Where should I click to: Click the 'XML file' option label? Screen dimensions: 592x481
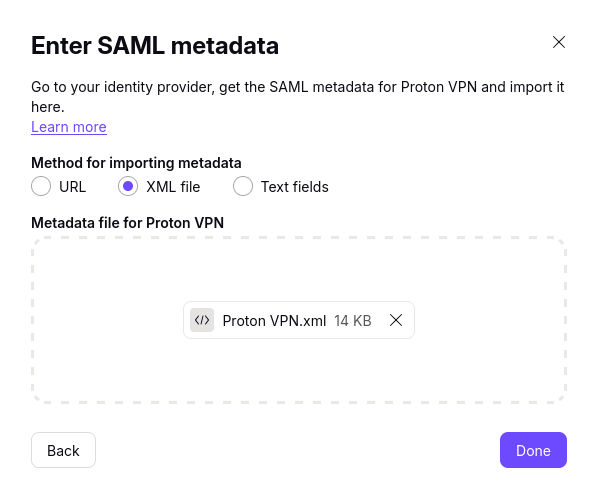pyautogui.click(x=173, y=187)
